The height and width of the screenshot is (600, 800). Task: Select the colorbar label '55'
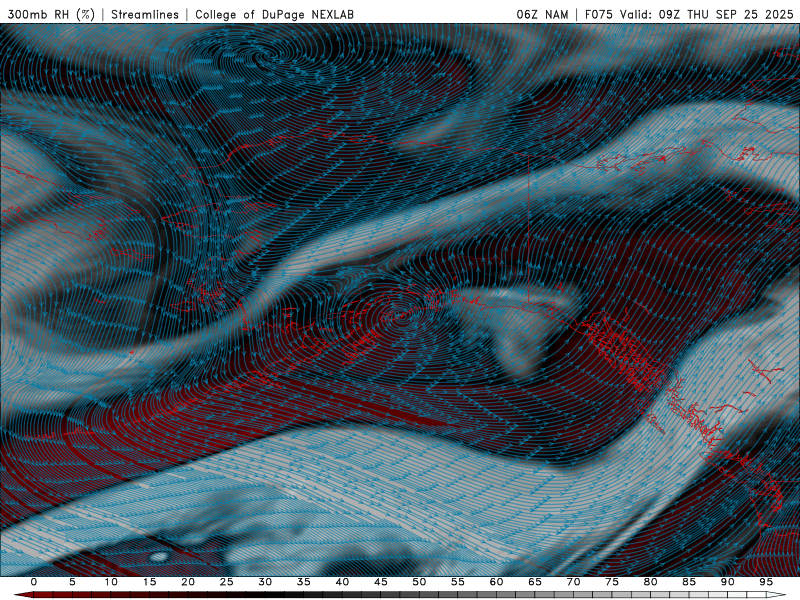click(x=458, y=582)
